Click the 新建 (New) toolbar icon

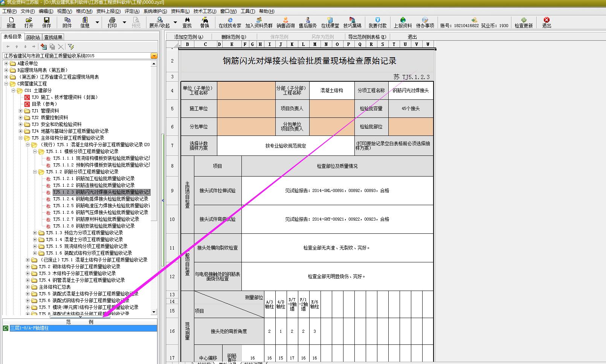pyautogui.click(x=11, y=22)
